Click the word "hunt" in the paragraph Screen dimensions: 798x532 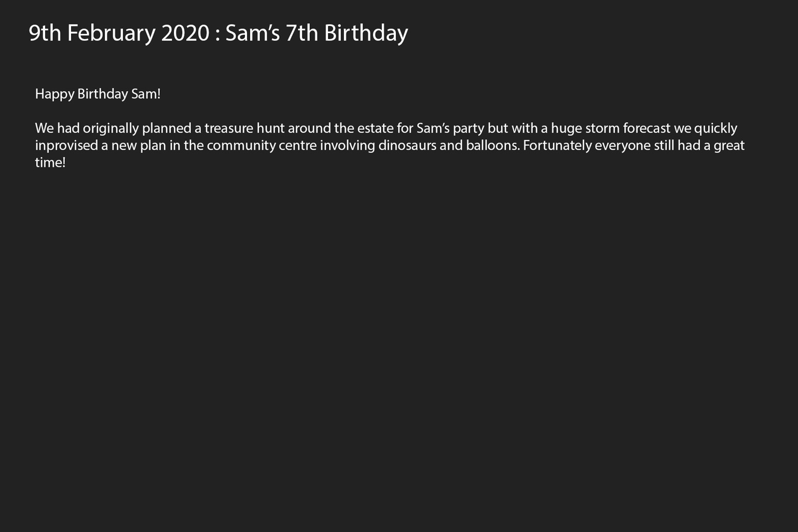270,128
